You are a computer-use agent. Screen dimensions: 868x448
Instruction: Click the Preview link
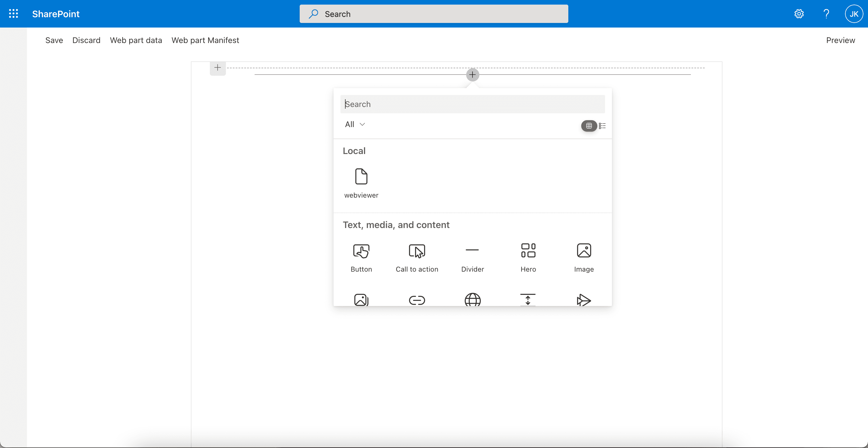tap(840, 40)
